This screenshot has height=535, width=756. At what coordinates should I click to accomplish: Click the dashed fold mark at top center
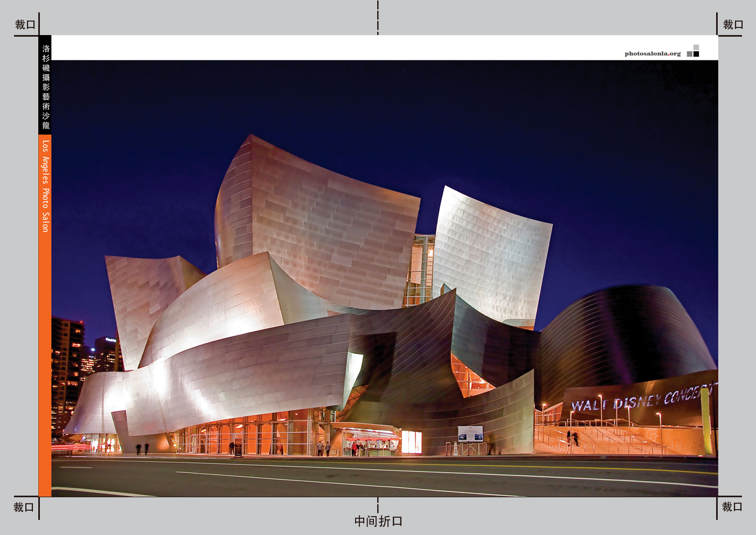(x=378, y=17)
